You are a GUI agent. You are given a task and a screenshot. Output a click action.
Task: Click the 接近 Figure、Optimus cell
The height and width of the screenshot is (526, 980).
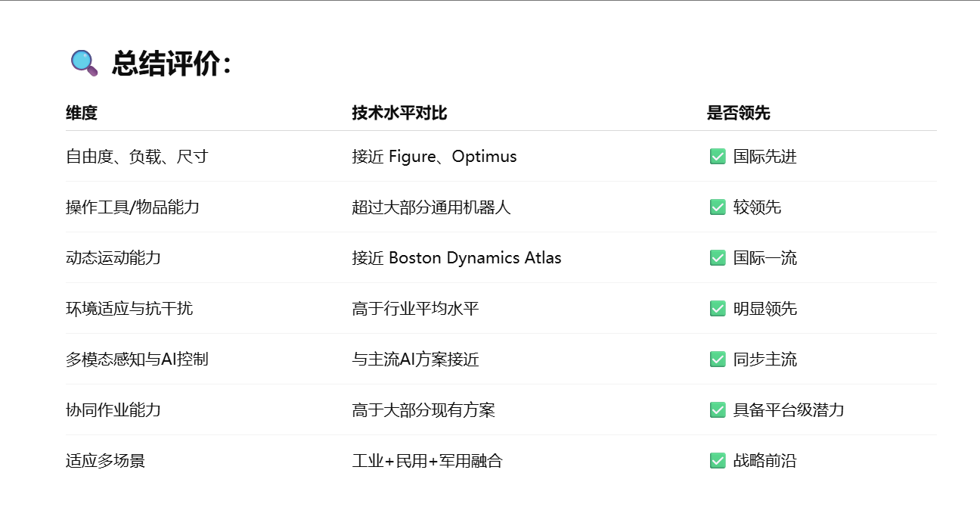click(x=434, y=157)
